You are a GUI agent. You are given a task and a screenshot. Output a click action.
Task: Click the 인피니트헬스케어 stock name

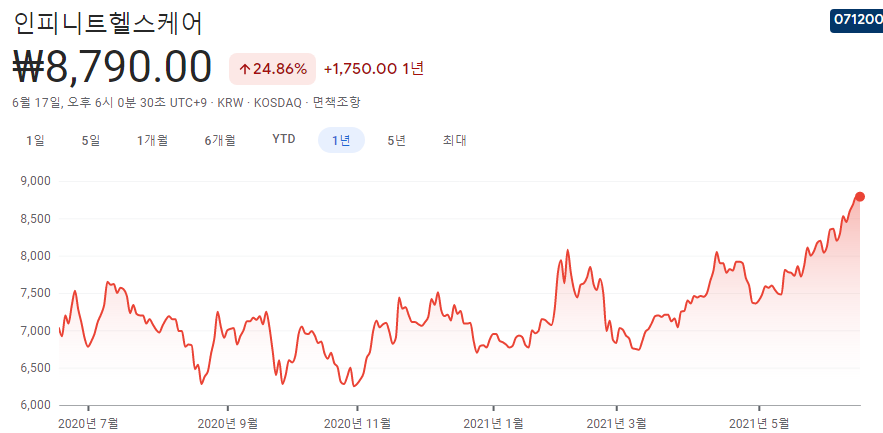tap(108, 23)
